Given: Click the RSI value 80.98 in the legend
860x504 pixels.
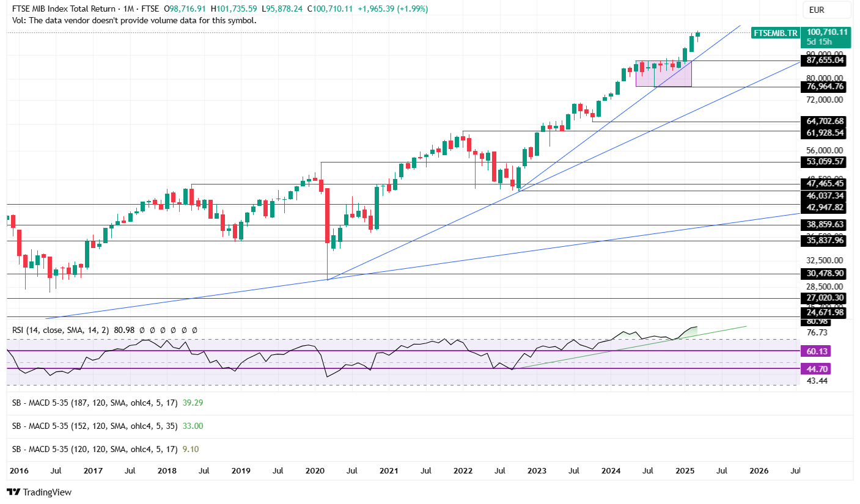Looking at the screenshot, I should pyautogui.click(x=123, y=330).
